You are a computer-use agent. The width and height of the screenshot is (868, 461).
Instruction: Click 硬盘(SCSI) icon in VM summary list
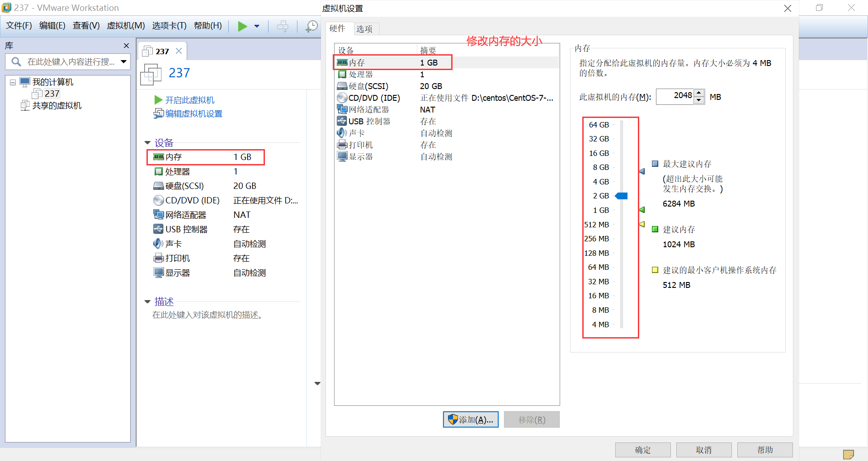tap(158, 186)
